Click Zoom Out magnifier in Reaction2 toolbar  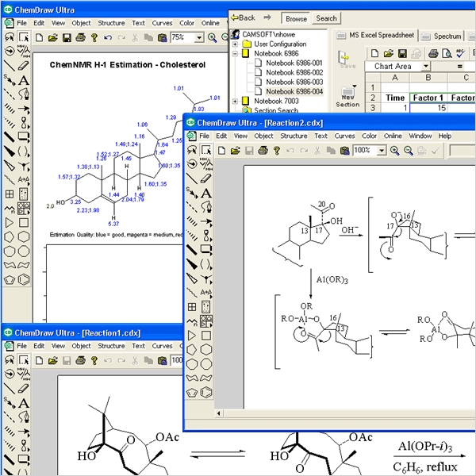coord(409,151)
